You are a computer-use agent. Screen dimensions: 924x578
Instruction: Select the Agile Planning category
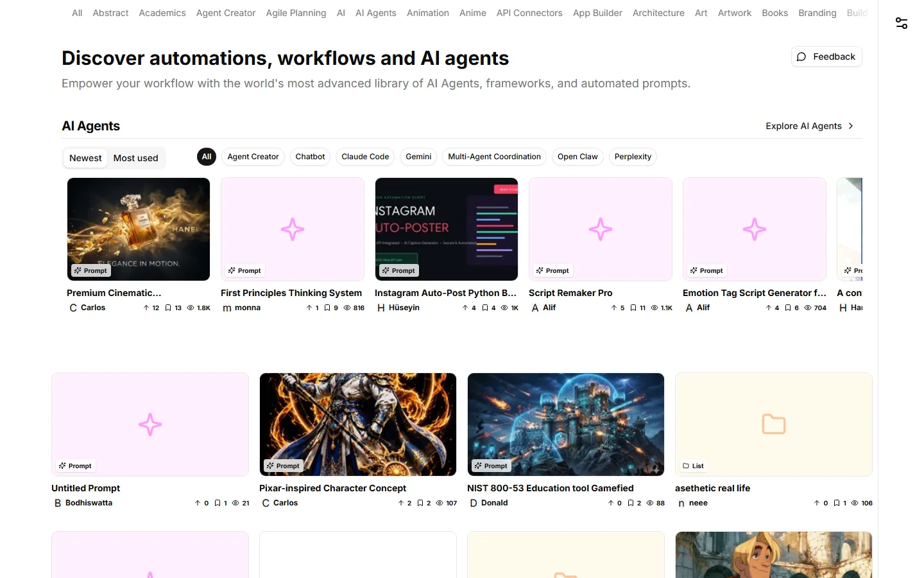tap(296, 13)
